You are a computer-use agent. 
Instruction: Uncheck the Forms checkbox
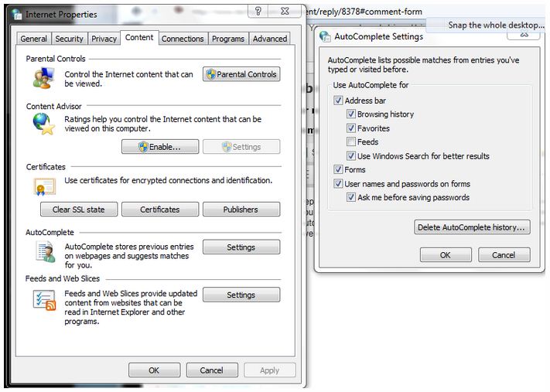[x=338, y=170]
